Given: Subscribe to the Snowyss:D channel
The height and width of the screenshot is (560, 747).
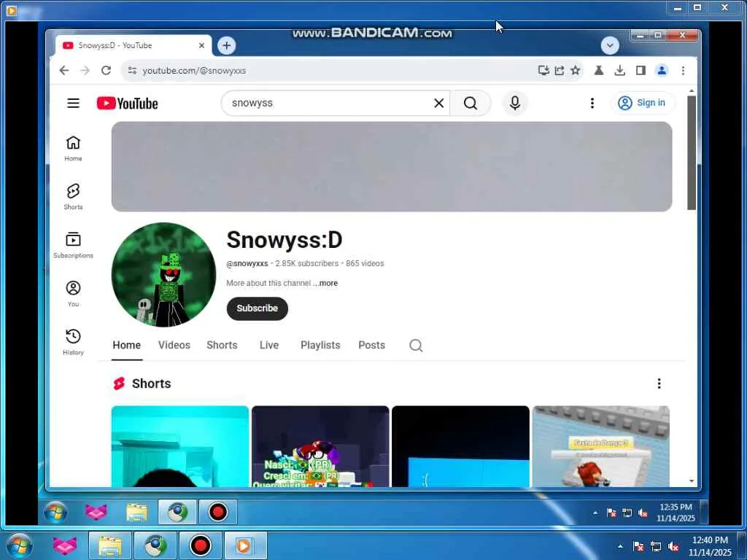Looking at the screenshot, I should tap(258, 308).
